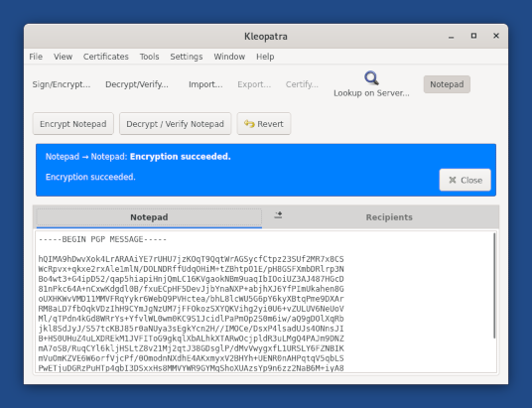
Task: Click inside the PGP message text area
Action: tap(264, 302)
